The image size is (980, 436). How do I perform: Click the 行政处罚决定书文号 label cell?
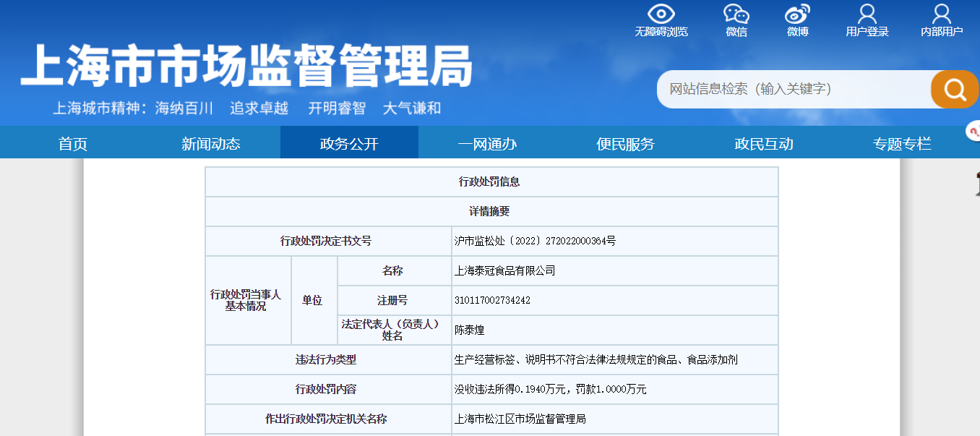[x=328, y=241]
